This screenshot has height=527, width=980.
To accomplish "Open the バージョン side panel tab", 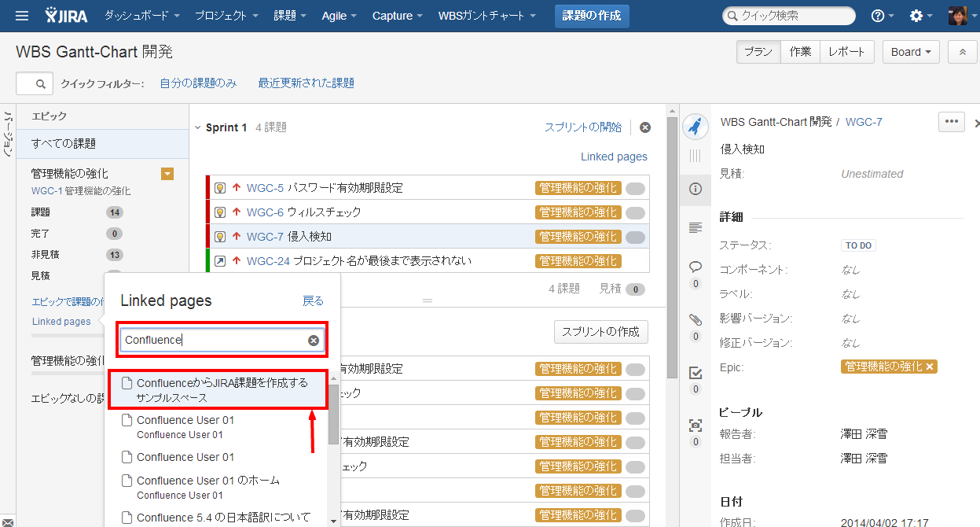I will point(8,135).
